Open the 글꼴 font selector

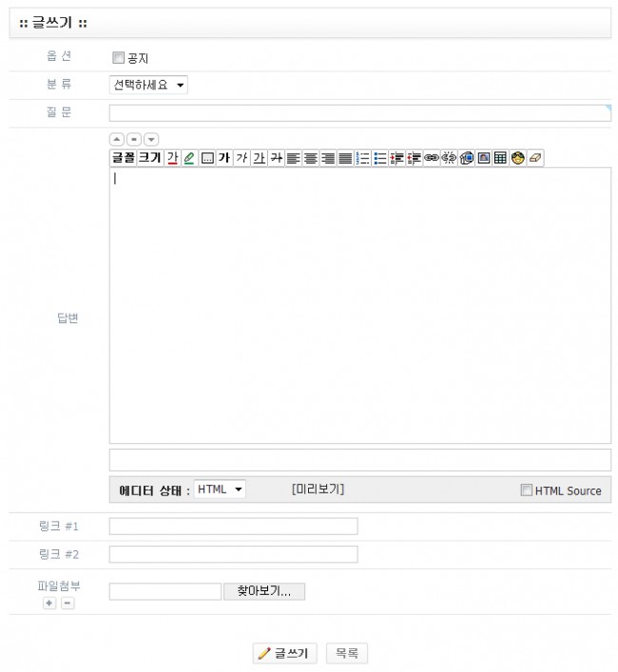(x=124, y=158)
